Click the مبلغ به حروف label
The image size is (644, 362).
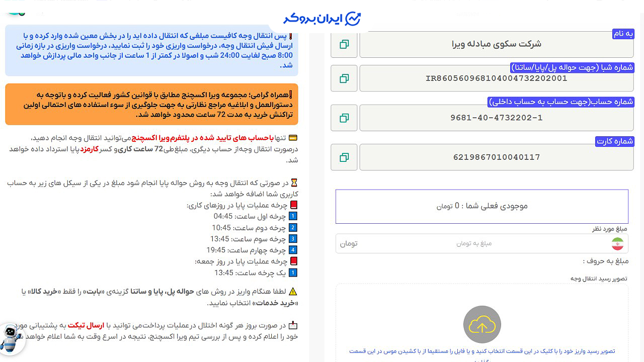(606, 261)
